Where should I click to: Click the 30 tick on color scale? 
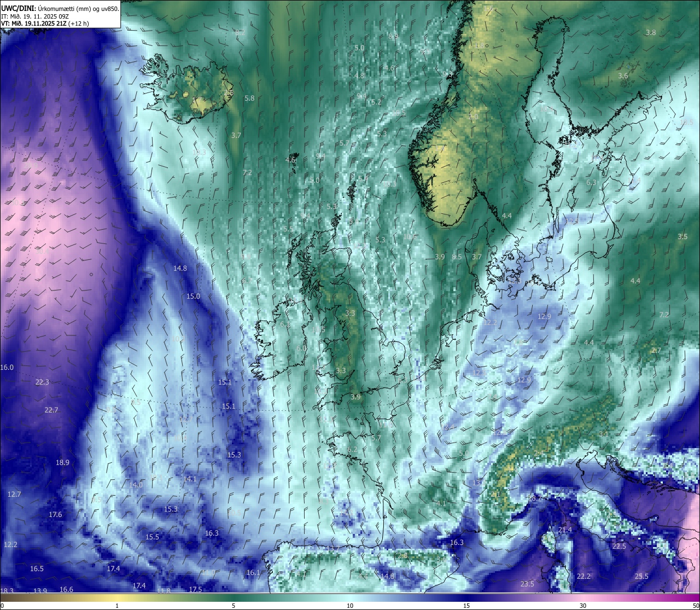coord(583,606)
